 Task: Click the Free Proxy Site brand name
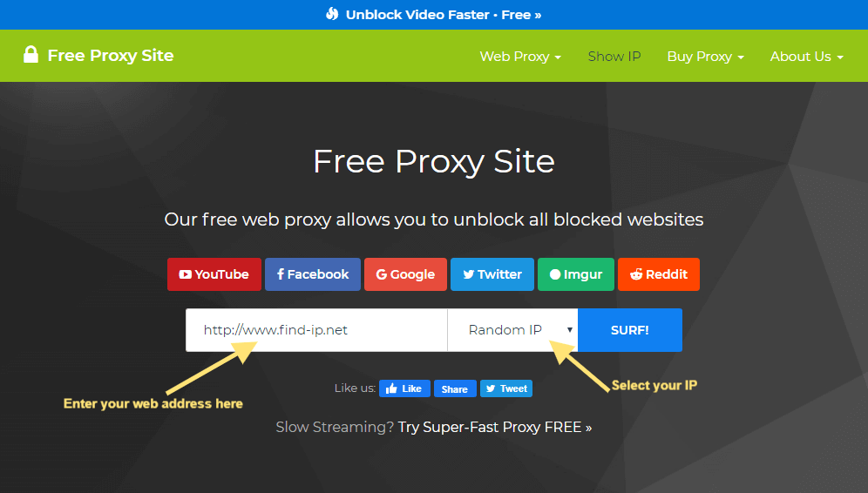pyautogui.click(x=111, y=56)
